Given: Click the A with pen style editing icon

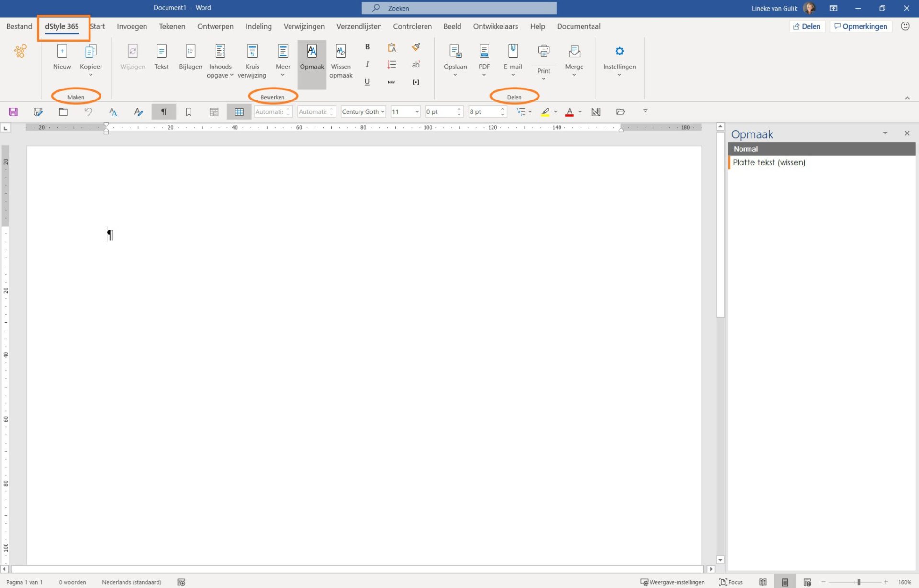Looking at the screenshot, I should tap(138, 112).
